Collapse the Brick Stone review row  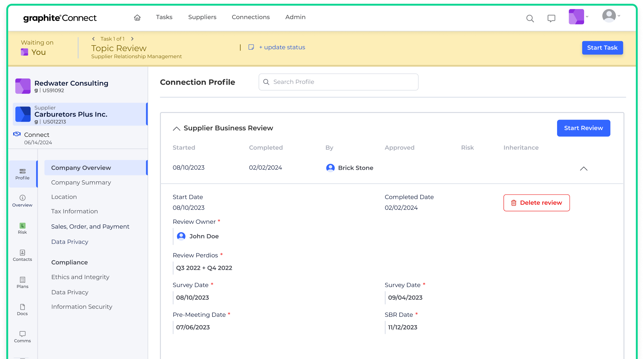point(583,169)
